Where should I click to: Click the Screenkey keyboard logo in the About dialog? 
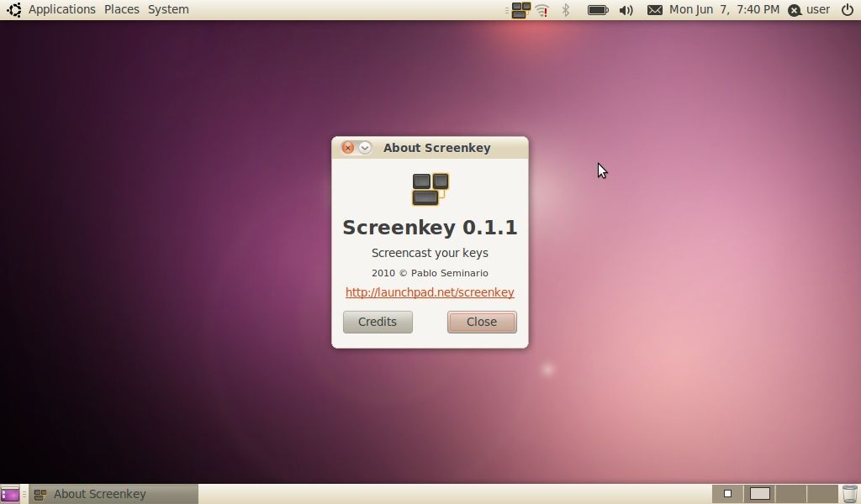[430, 188]
